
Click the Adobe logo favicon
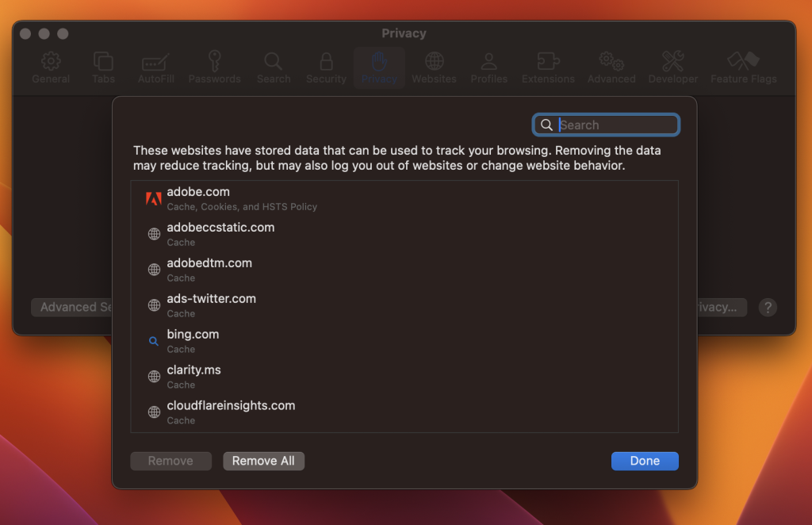[154, 198]
